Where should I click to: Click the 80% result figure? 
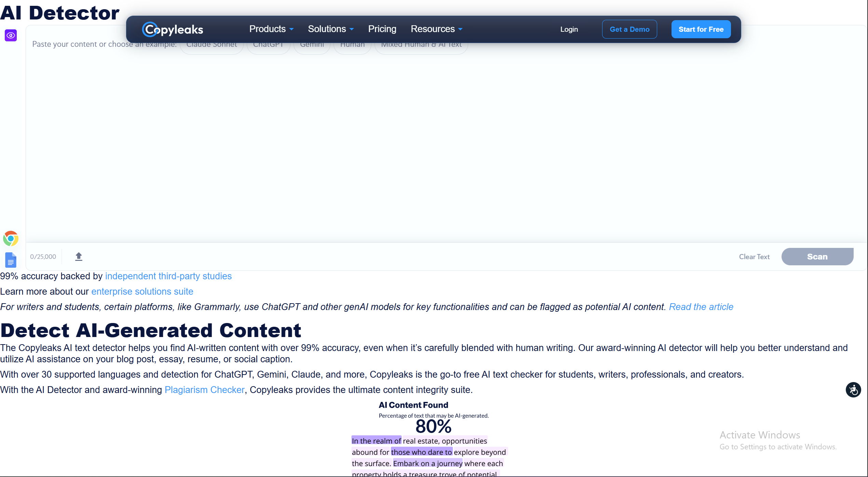point(433,427)
